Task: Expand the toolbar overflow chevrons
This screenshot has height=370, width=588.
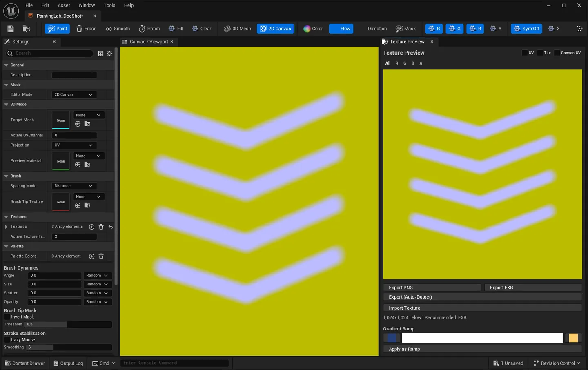Action: [579, 29]
